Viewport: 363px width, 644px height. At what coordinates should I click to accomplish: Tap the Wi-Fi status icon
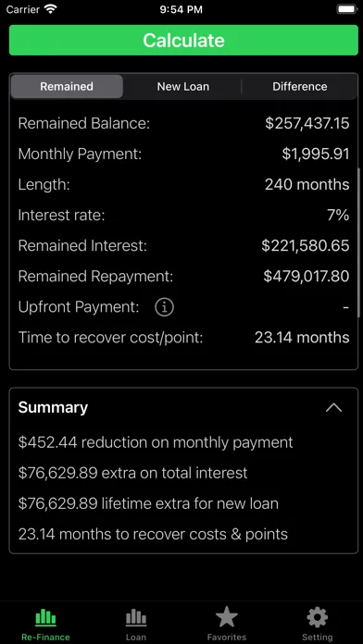(51, 9)
